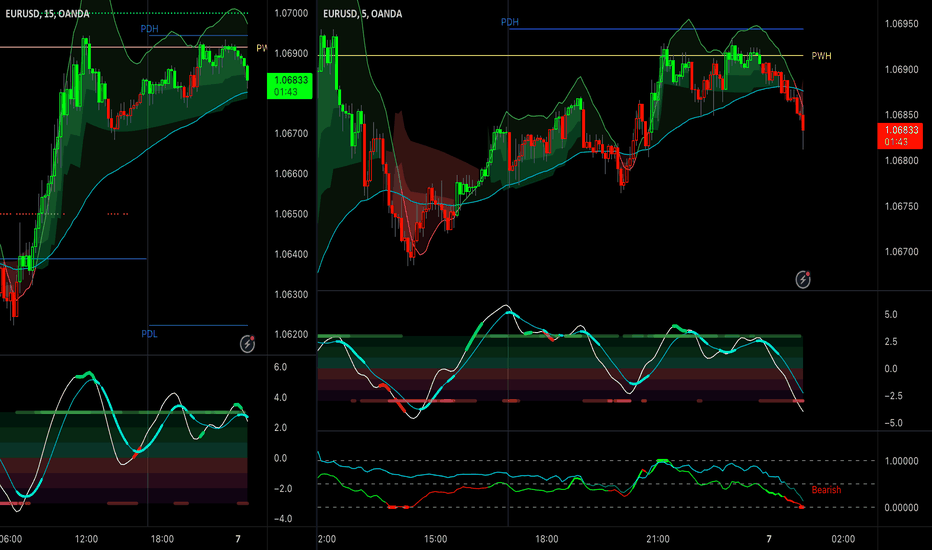This screenshot has height=550, width=932.
Task: Click the 6.0 oscillator scale value
Action: point(280,367)
